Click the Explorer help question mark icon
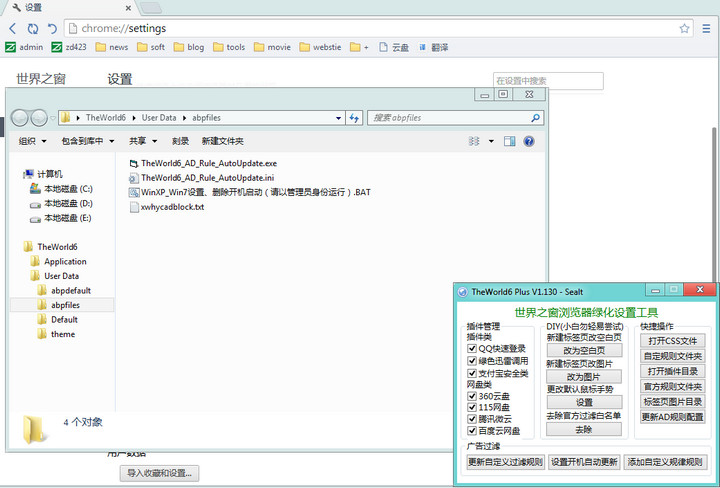The image size is (720, 488). pyautogui.click(x=528, y=141)
